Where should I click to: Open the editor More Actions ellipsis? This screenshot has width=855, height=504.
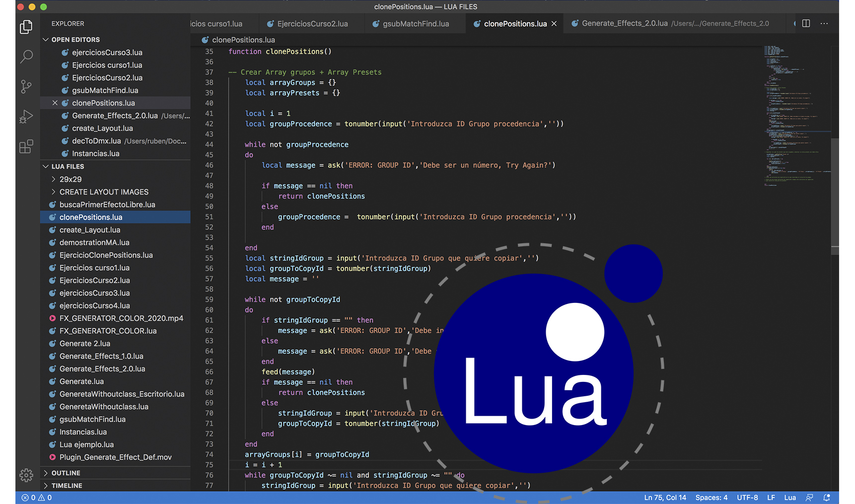click(x=824, y=23)
